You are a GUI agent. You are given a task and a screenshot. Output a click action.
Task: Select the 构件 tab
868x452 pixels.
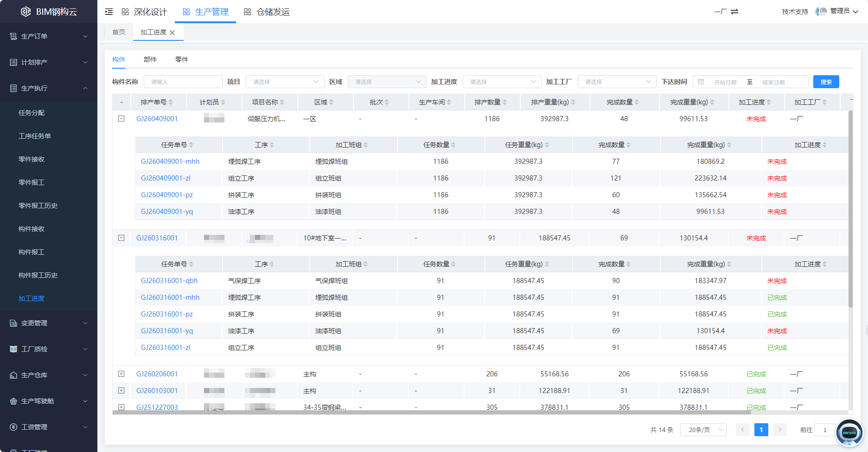coord(119,59)
